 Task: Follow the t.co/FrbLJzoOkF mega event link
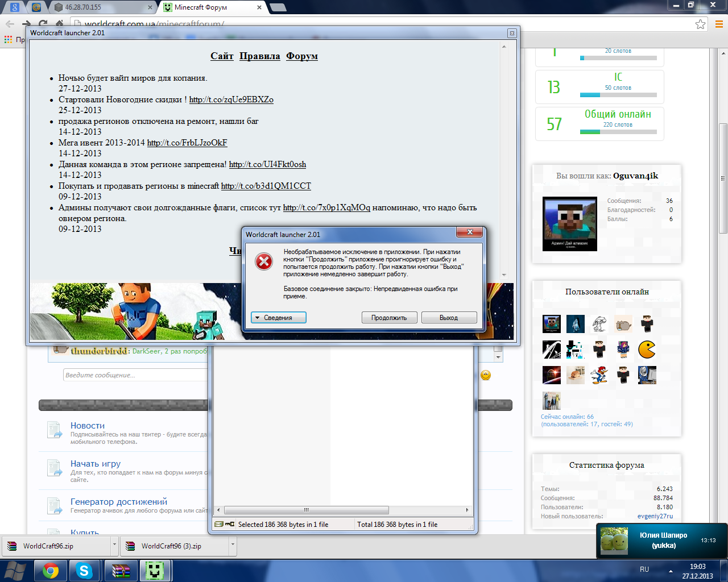tap(187, 143)
